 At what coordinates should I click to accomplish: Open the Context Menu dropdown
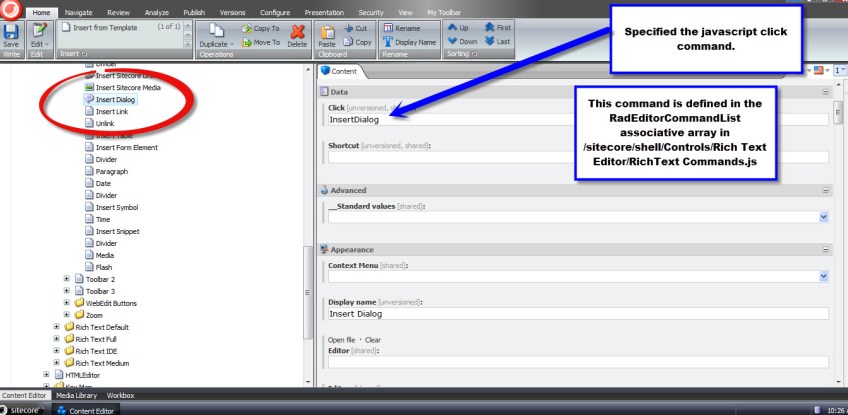(x=823, y=275)
